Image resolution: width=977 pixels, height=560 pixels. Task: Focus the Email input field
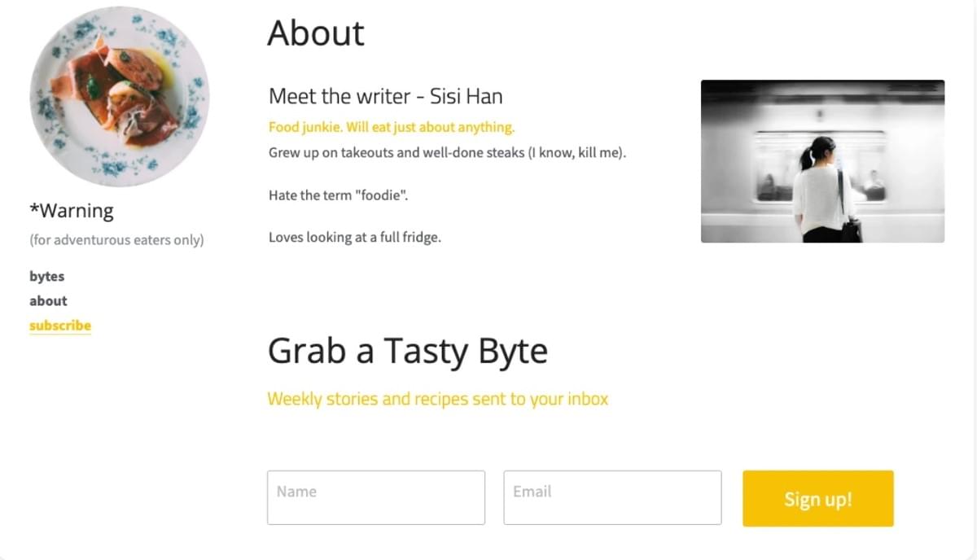pyautogui.click(x=611, y=497)
